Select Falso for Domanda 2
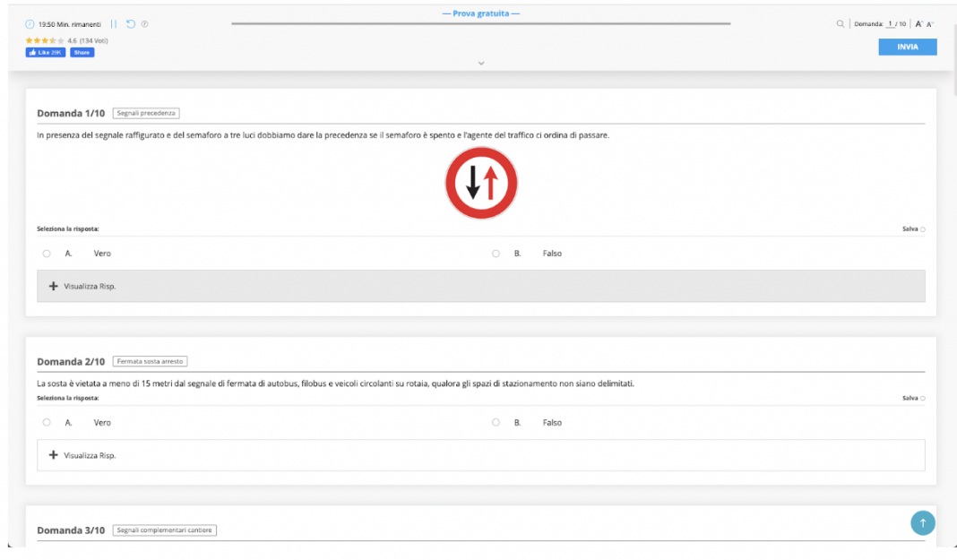This screenshot has width=957, height=560. pos(496,423)
